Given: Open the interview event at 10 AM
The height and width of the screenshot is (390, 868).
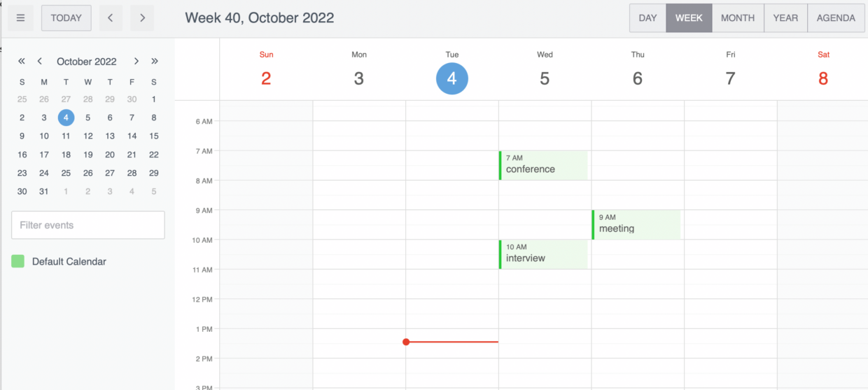Looking at the screenshot, I should (543, 254).
